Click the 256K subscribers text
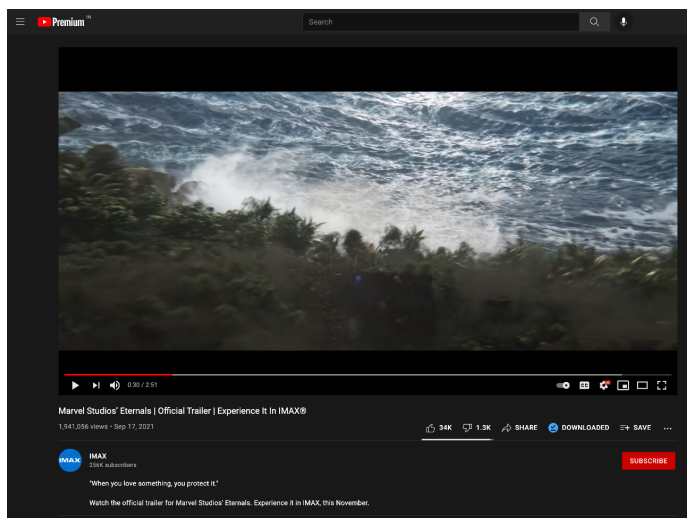 113,465
